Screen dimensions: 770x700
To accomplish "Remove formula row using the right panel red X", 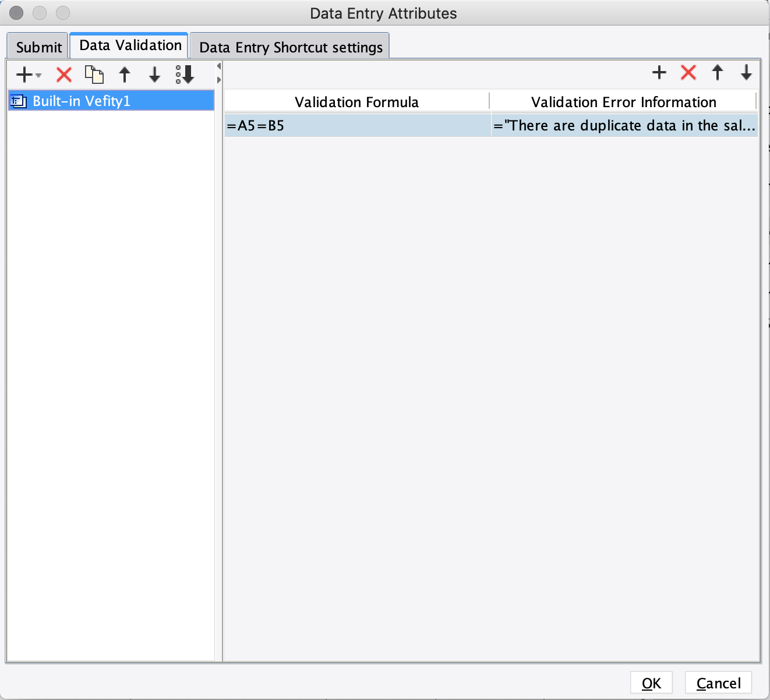I will [688, 73].
